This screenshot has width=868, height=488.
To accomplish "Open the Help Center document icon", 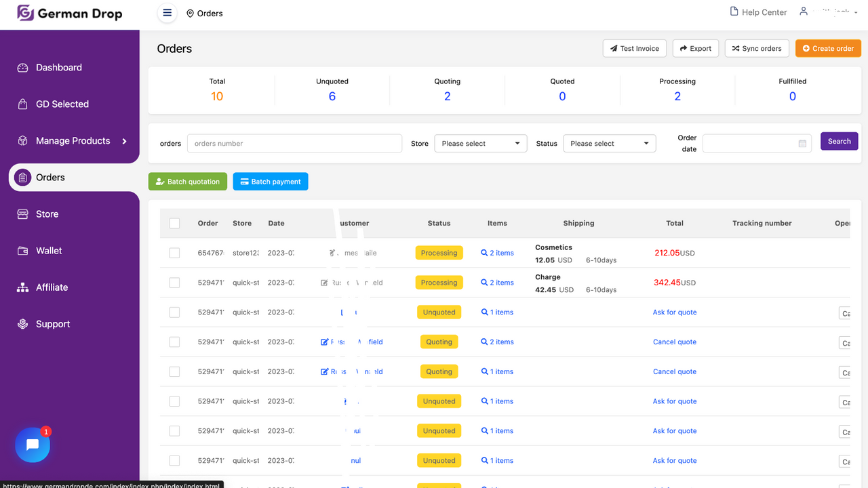I will (734, 12).
